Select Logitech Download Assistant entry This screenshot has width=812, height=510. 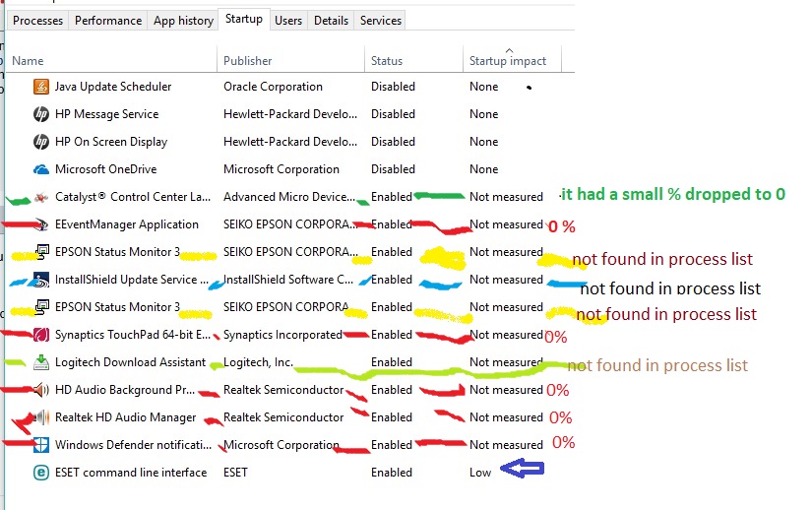[x=130, y=362]
